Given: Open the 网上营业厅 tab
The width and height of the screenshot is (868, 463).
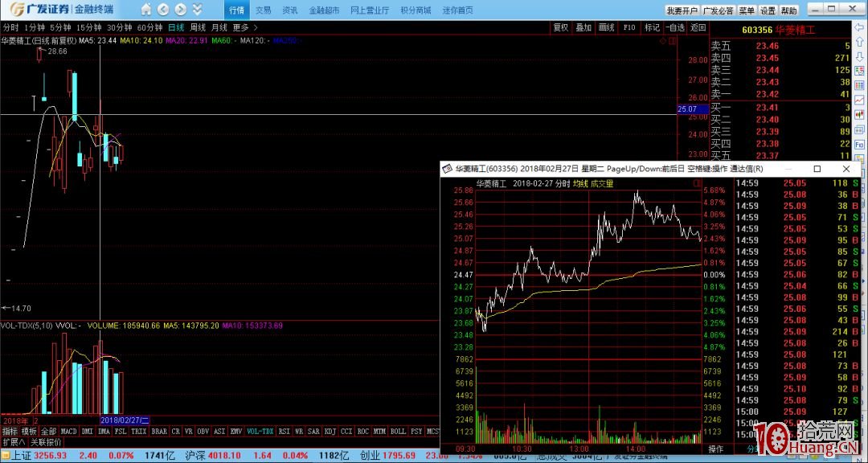Looking at the screenshot, I should [370, 10].
